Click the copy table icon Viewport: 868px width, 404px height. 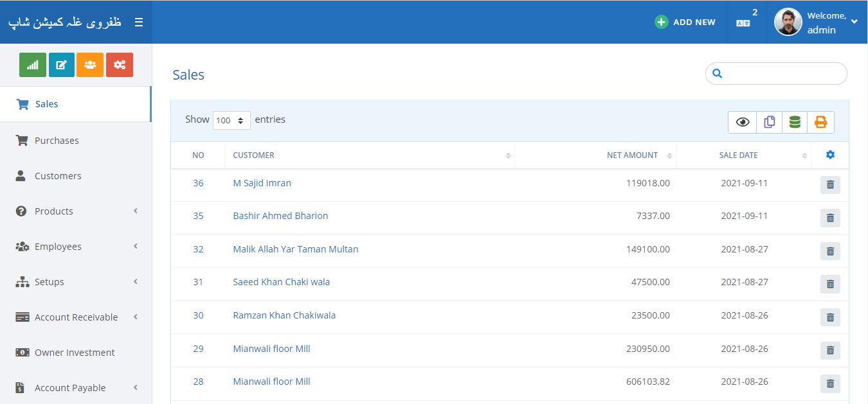[769, 122]
